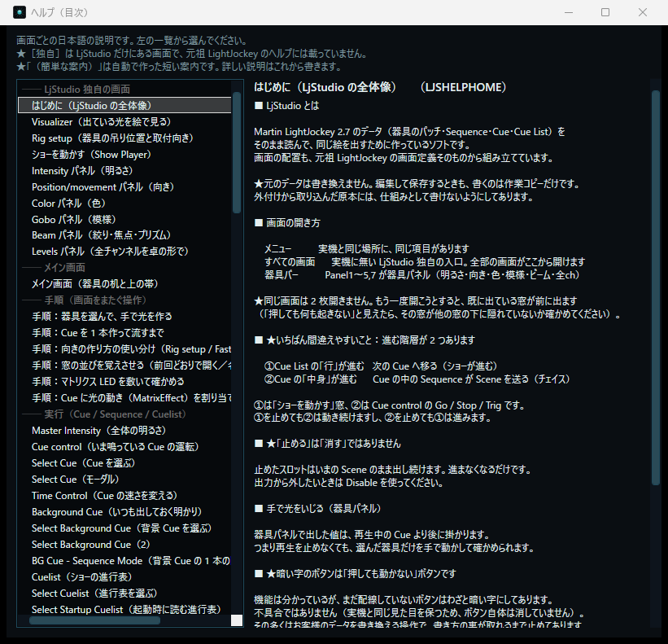Open Cue control（いま鳴っている Cue の運転）
The height and width of the screenshot is (644, 668).
[124, 447]
